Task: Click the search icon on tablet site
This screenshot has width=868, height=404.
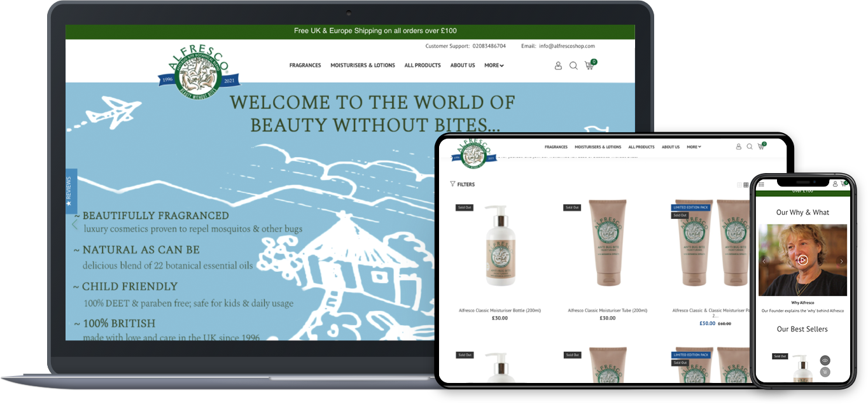Action: [750, 147]
